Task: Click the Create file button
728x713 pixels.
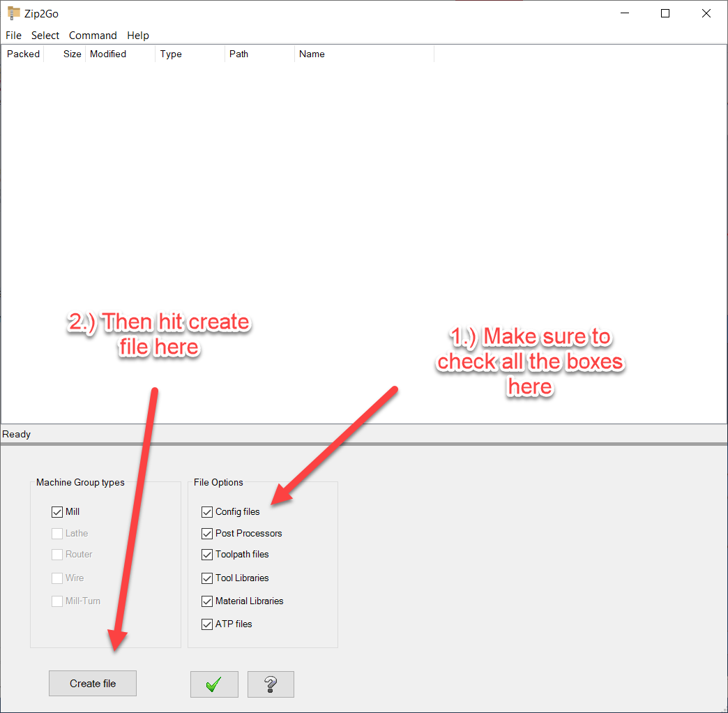Action: coord(92,683)
